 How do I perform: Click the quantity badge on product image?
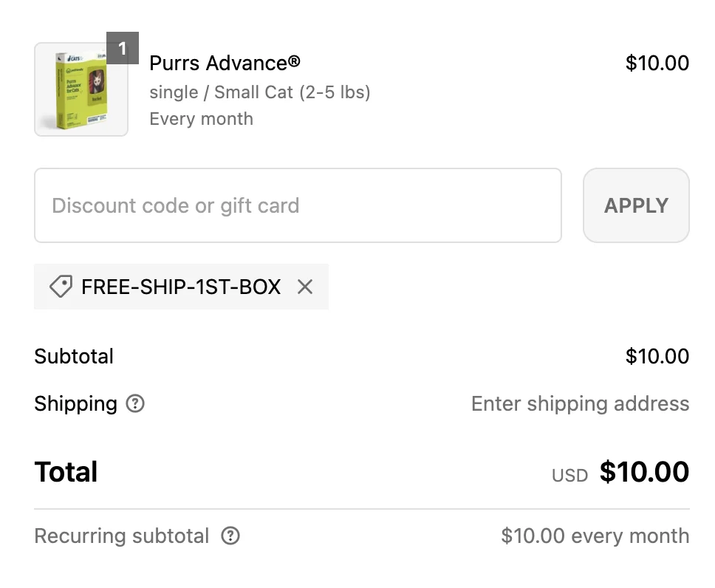[x=123, y=49]
